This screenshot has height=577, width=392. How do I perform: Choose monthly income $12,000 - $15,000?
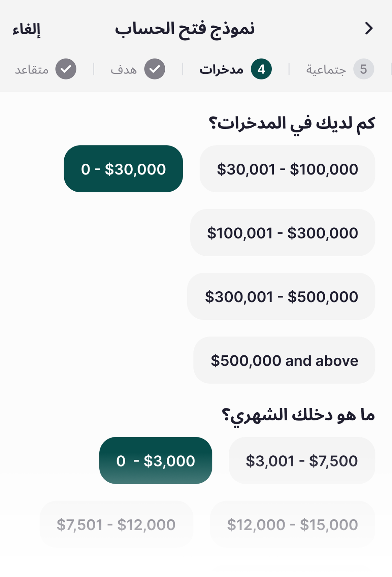click(293, 524)
